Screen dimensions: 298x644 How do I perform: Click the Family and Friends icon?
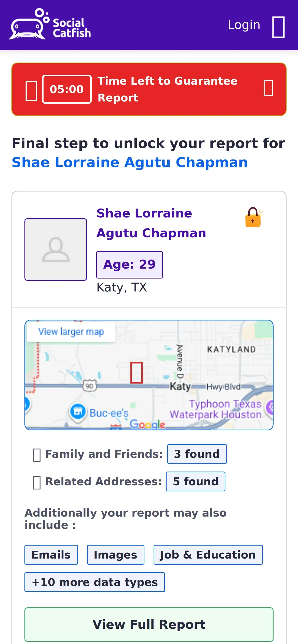coord(37,455)
